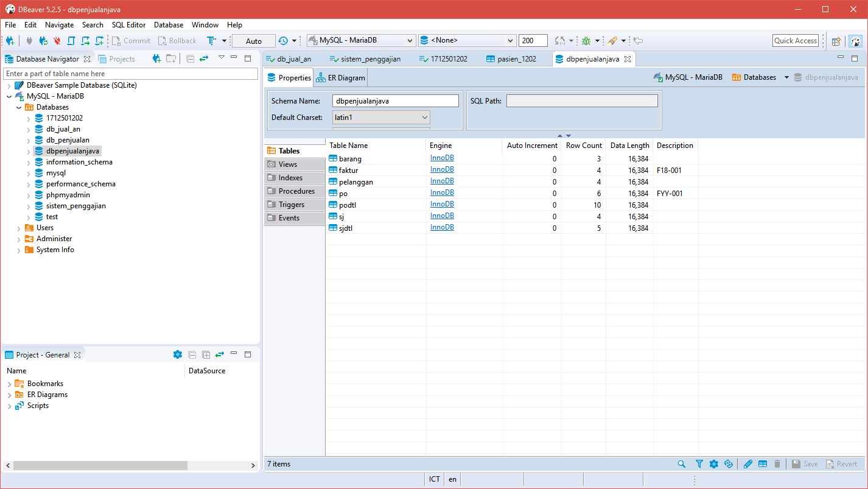Open the Database menu
Screen dimensions: 868x489
[x=169, y=25]
